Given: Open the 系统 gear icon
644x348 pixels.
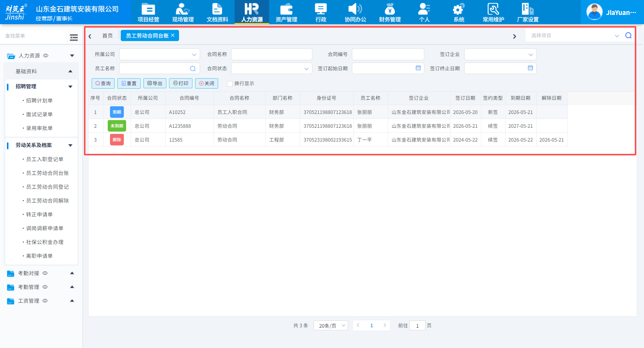Looking at the screenshot, I should pyautogui.click(x=458, y=9).
